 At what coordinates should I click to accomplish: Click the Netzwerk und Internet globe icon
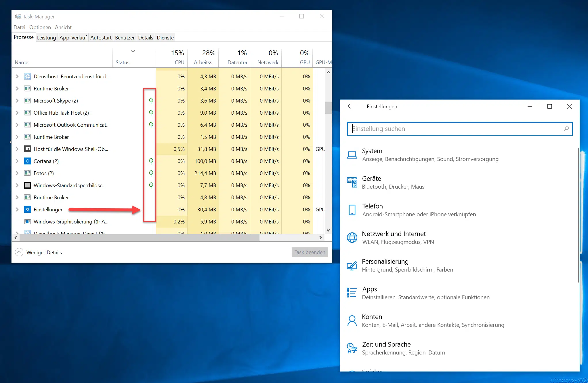point(352,238)
